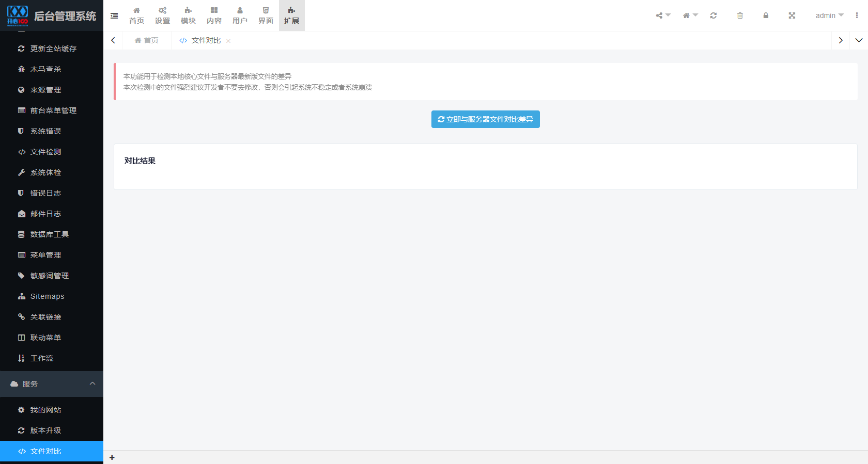Open 前台菜单管理 in sidebar
Image resolution: width=868 pixels, height=464 pixels.
(52, 110)
